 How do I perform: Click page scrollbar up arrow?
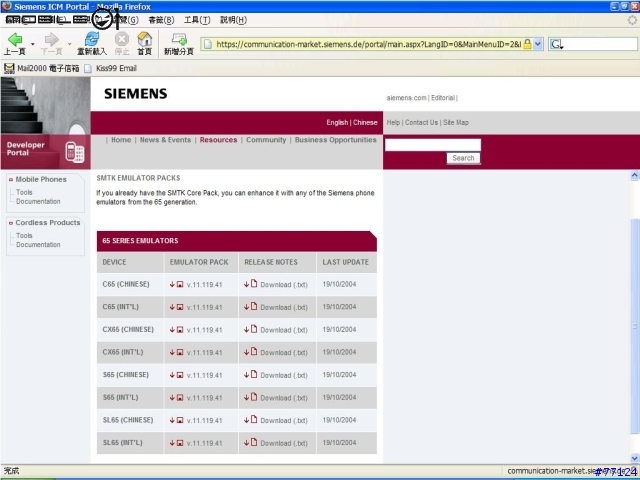(635, 176)
